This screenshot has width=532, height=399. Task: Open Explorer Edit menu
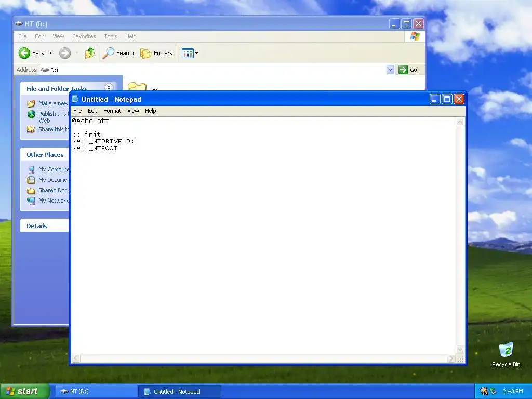coord(39,36)
